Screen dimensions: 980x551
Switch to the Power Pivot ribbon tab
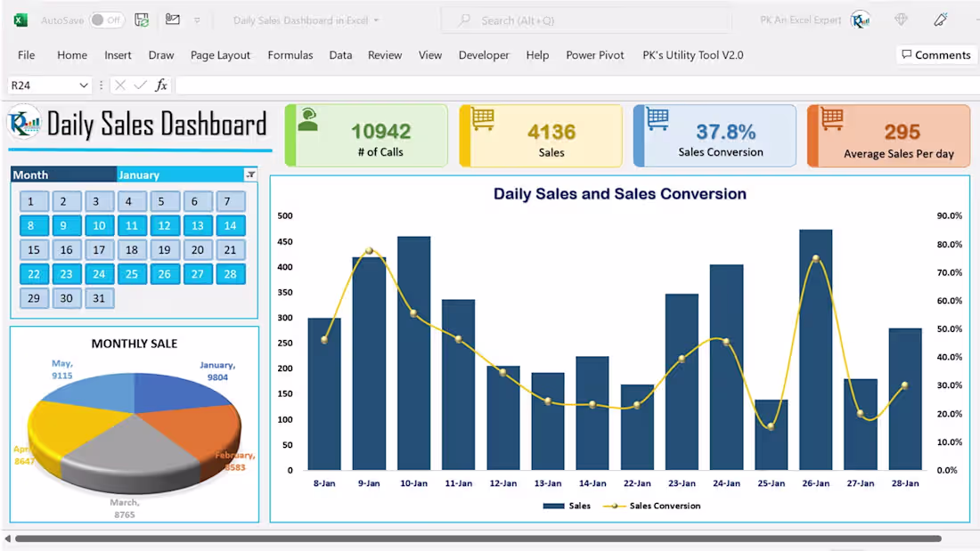594,54
